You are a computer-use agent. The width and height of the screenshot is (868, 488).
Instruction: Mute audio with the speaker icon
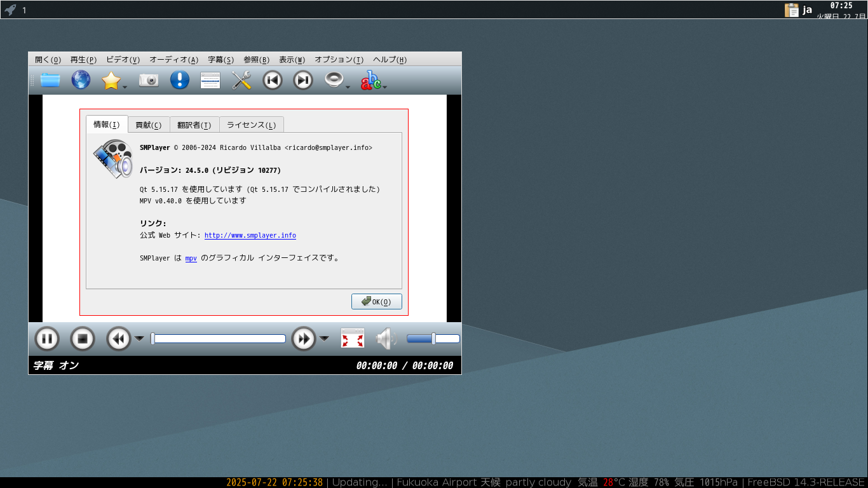[386, 339]
